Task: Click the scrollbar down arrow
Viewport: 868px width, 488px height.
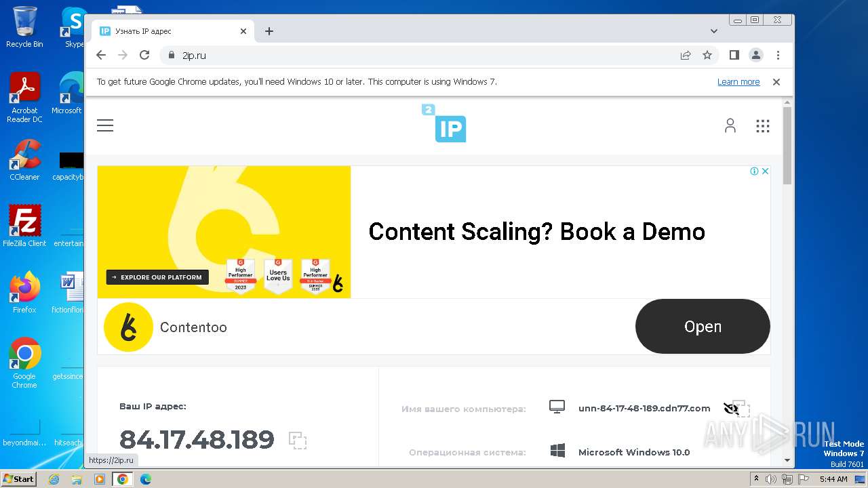Action: (787, 460)
